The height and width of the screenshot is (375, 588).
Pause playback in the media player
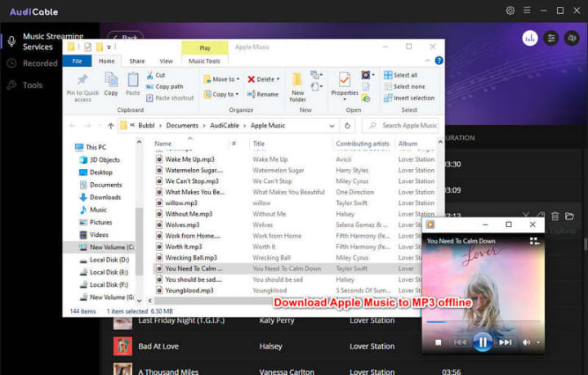tap(483, 342)
